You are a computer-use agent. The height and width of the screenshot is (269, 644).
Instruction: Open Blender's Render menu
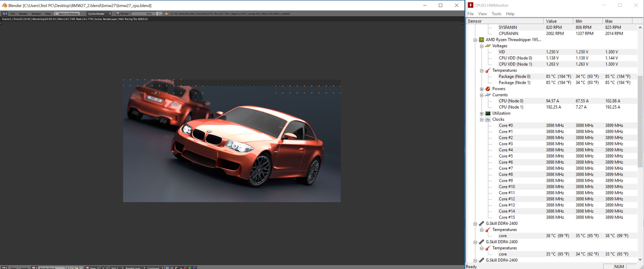click(x=23, y=14)
